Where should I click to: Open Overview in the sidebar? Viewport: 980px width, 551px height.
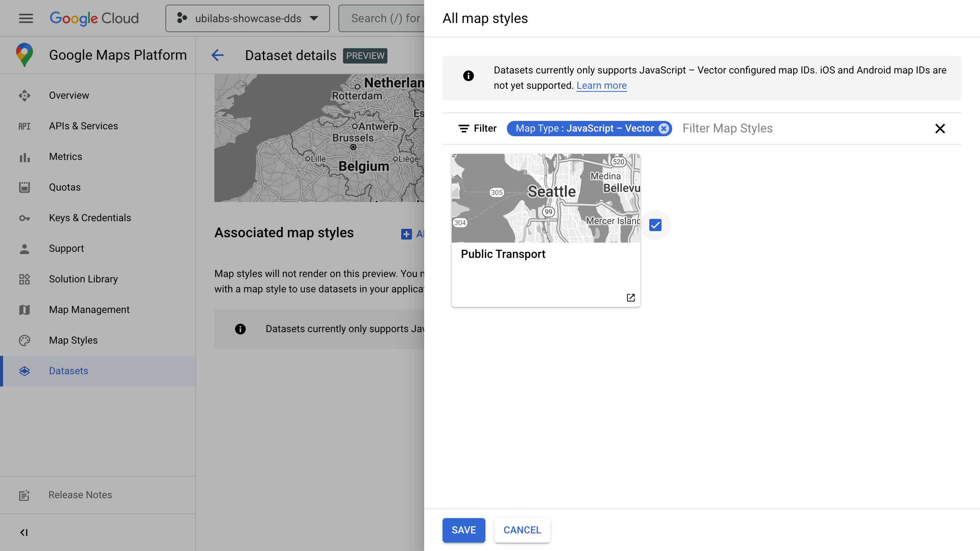98,95
